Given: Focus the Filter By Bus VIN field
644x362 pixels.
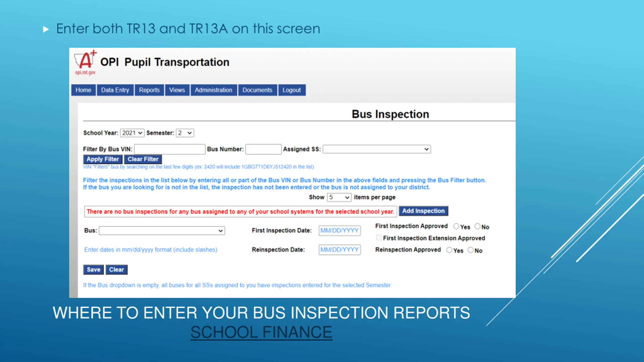Looking at the screenshot, I should click(170, 149).
